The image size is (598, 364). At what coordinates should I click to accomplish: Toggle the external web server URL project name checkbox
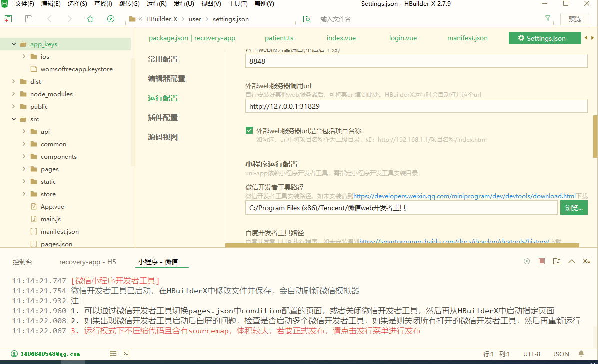[249, 130]
